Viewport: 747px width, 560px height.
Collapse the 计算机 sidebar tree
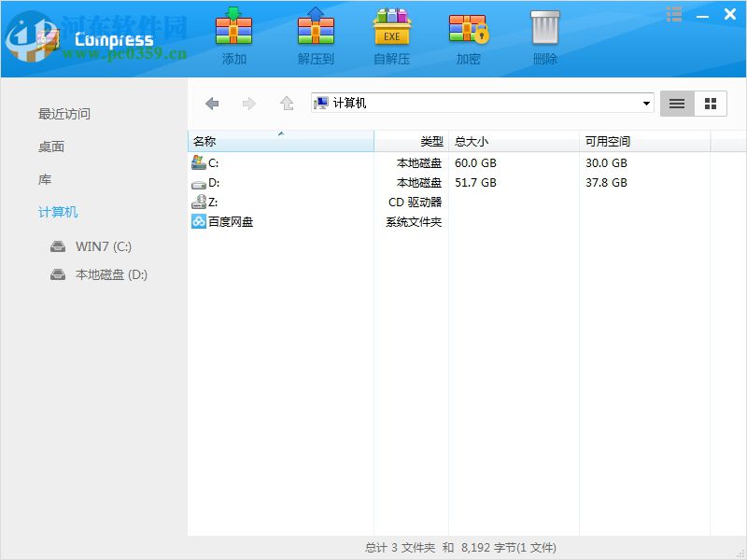pos(58,212)
